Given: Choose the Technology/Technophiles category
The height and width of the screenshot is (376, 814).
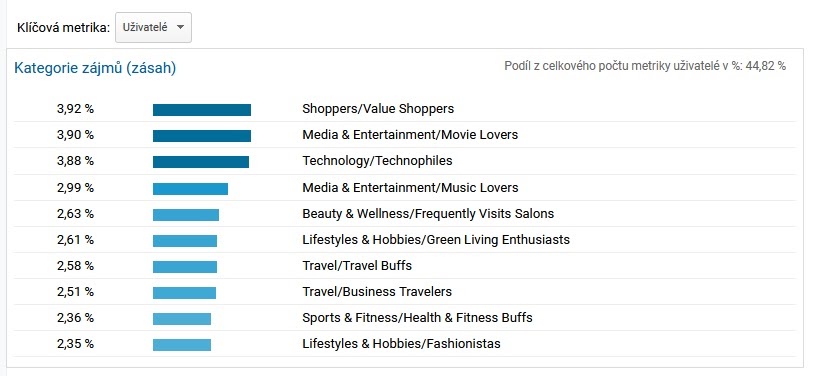Looking at the screenshot, I should 377,161.
